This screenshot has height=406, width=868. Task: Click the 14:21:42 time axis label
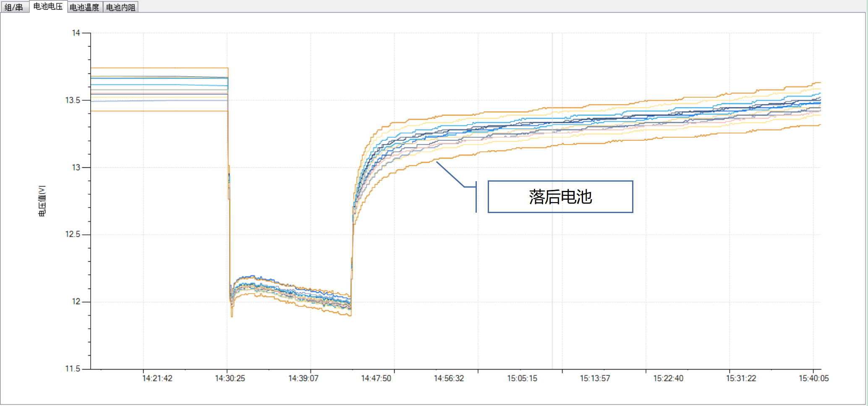[157, 378]
